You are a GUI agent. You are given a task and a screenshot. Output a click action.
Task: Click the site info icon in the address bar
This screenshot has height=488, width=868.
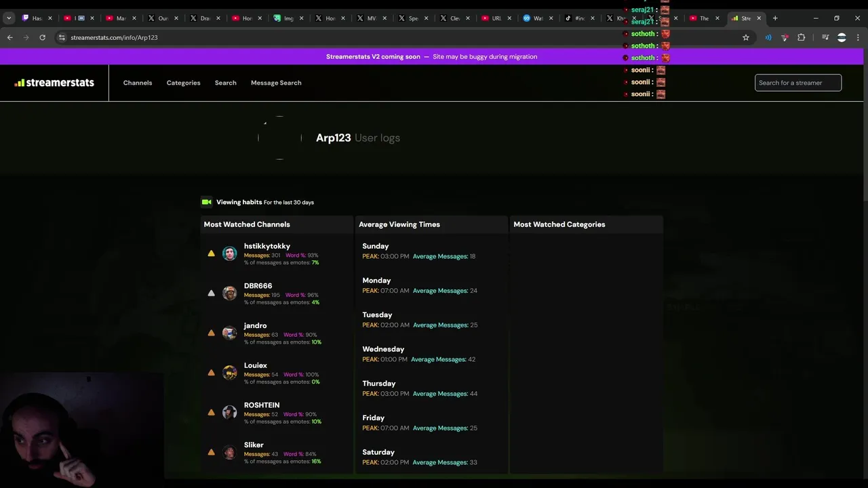(x=62, y=37)
